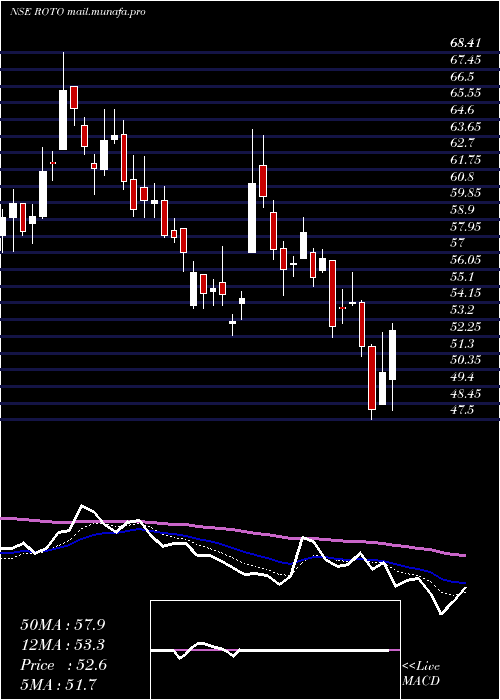Click the '12MA : 53.3' readout

pyautogui.click(x=63, y=645)
